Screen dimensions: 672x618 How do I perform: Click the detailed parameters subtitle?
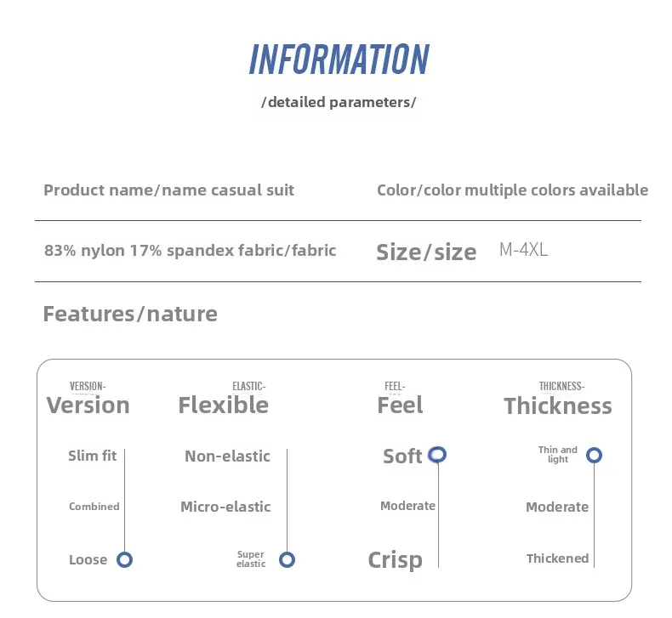click(x=339, y=103)
